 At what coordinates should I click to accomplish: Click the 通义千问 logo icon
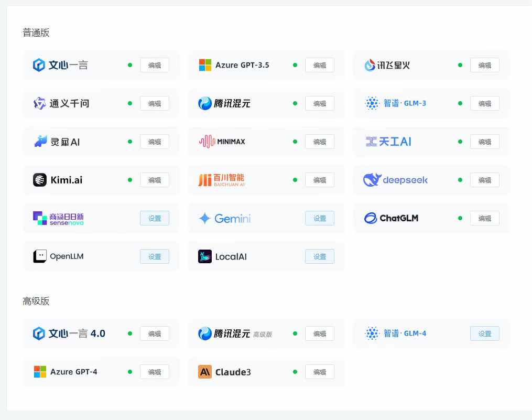39,103
